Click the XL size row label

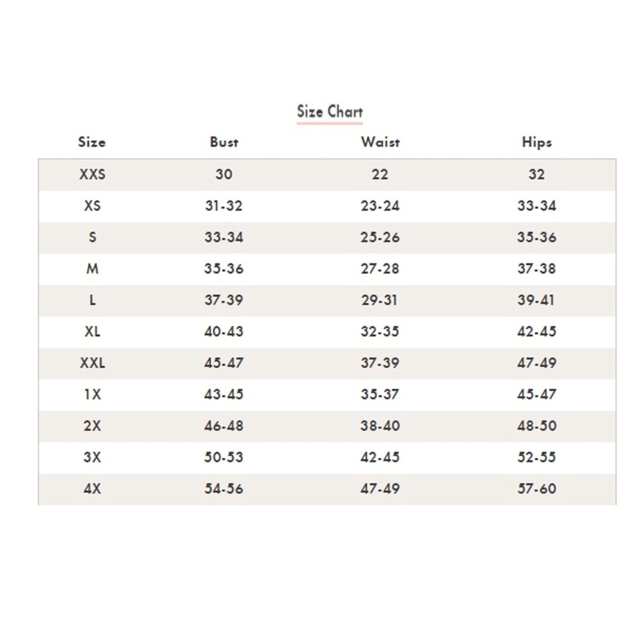92,332
